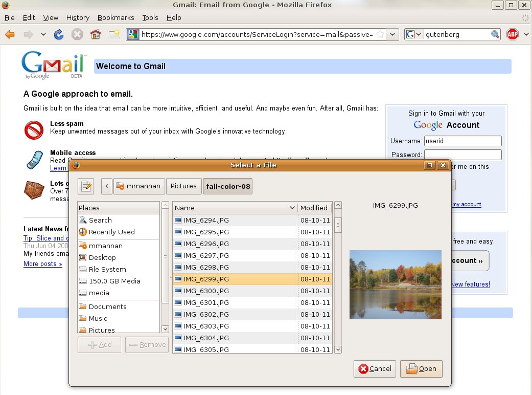The width and height of the screenshot is (532, 395).
Task: Select 150.0 GB Media drive in Places
Action: [x=119, y=281]
